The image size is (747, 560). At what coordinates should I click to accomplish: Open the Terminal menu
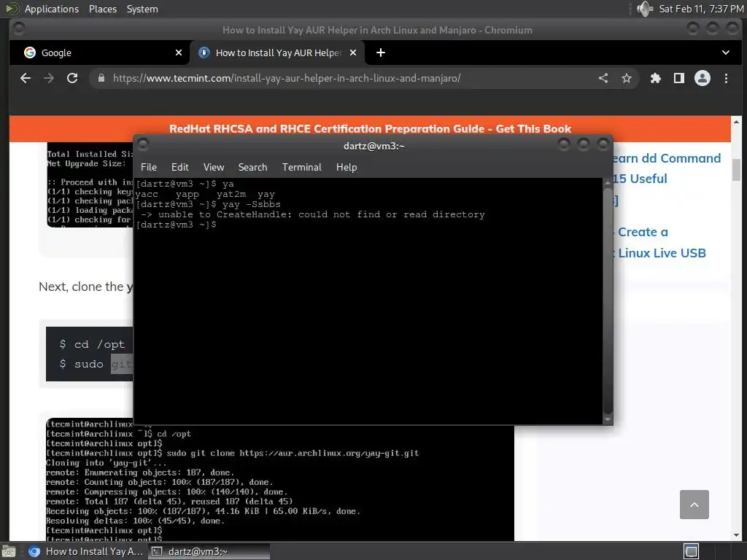pos(301,167)
